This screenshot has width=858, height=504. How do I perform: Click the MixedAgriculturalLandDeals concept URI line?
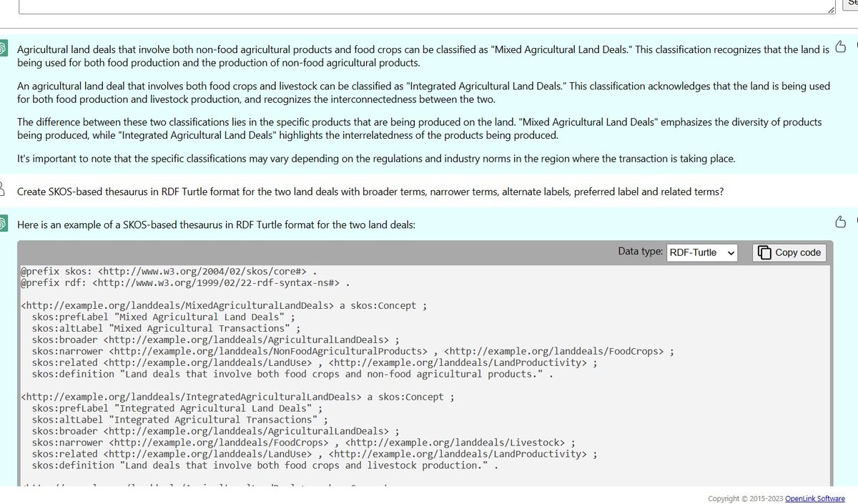pyautogui.click(x=224, y=306)
